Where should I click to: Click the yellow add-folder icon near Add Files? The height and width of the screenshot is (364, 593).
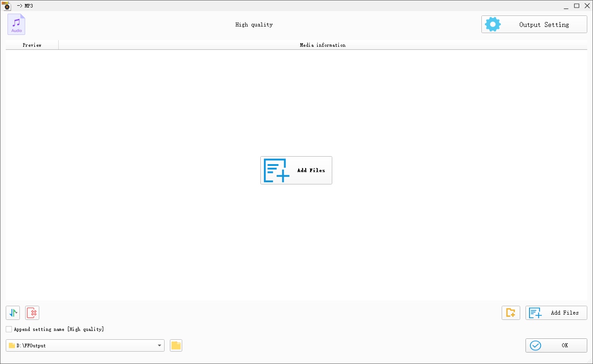[x=510, y=313]
